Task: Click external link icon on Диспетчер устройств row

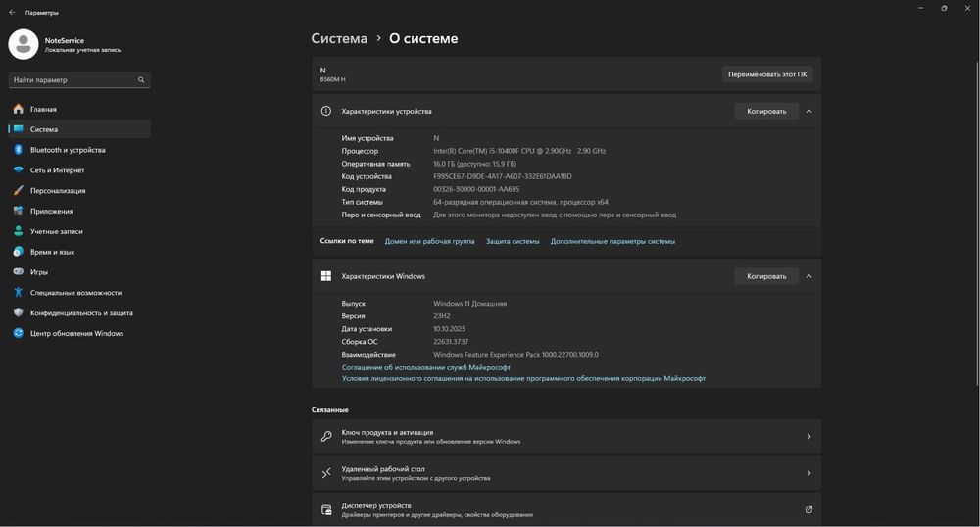Action: click(808, 510)
